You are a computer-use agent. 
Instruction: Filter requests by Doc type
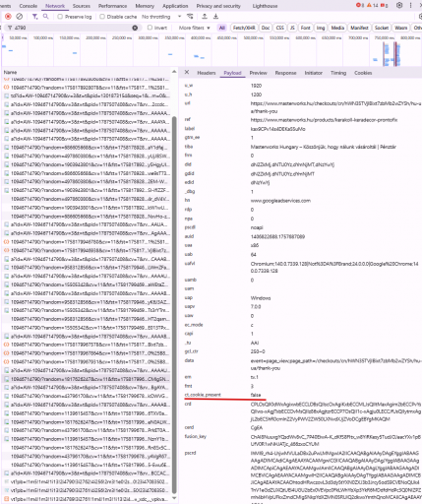(266, 28)
